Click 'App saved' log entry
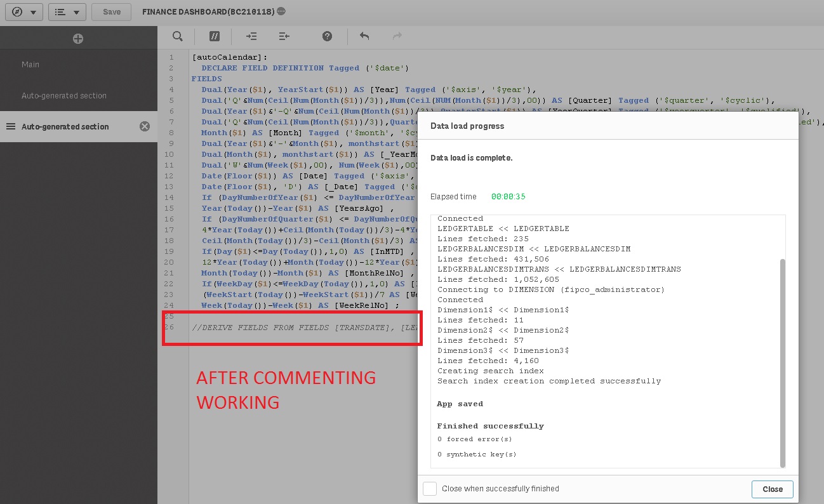824x504 pixels. point(460,404)
